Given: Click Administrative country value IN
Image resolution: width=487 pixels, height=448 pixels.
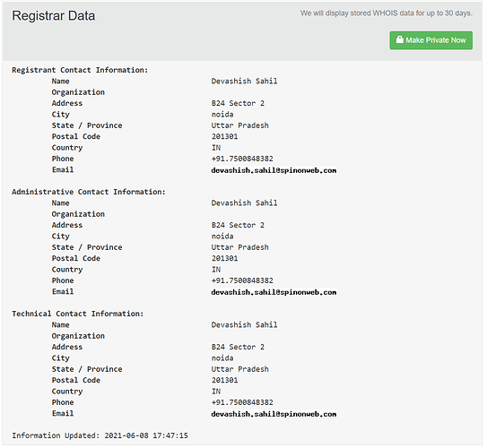Looking at the screenshot, I should (216, 270).
